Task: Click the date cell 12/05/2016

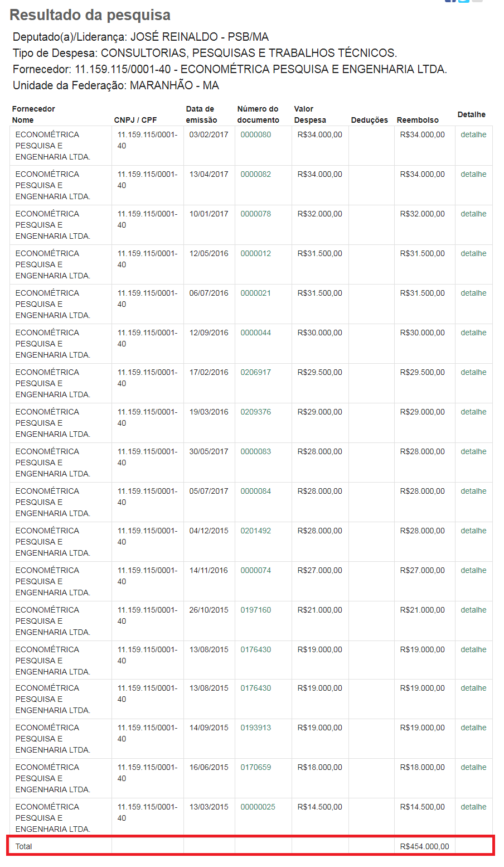Action: 209,253
